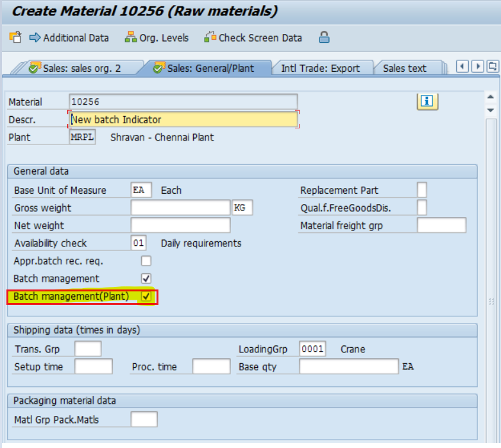
Task: Click the Crane loading group text
Action: pos(353,349)
